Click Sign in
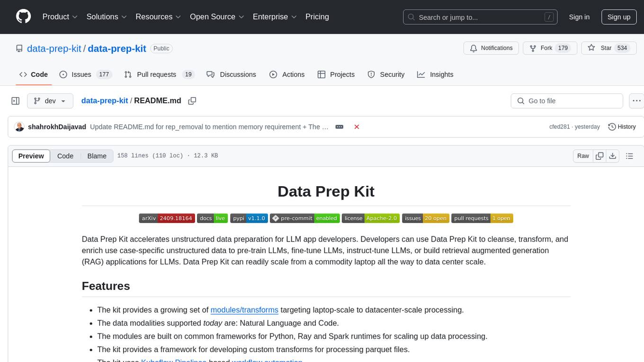The image size is (644, 362). point(579,17)
